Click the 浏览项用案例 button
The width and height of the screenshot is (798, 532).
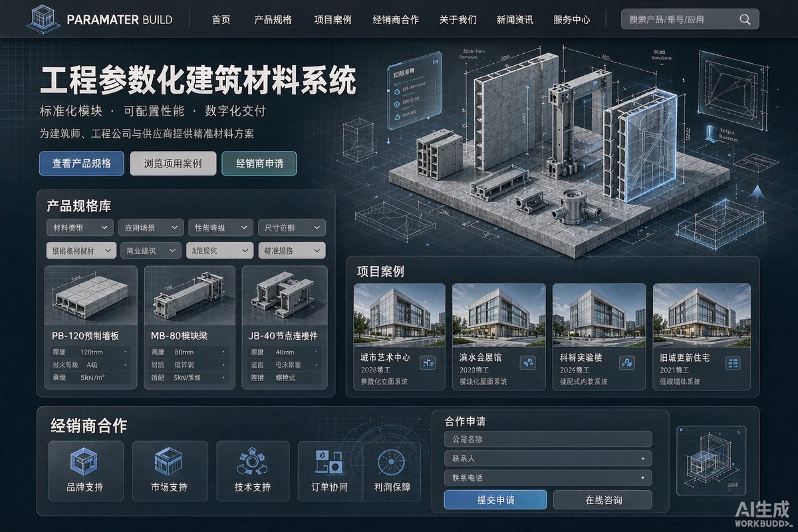pyautogui.click(x=173, y=163)
